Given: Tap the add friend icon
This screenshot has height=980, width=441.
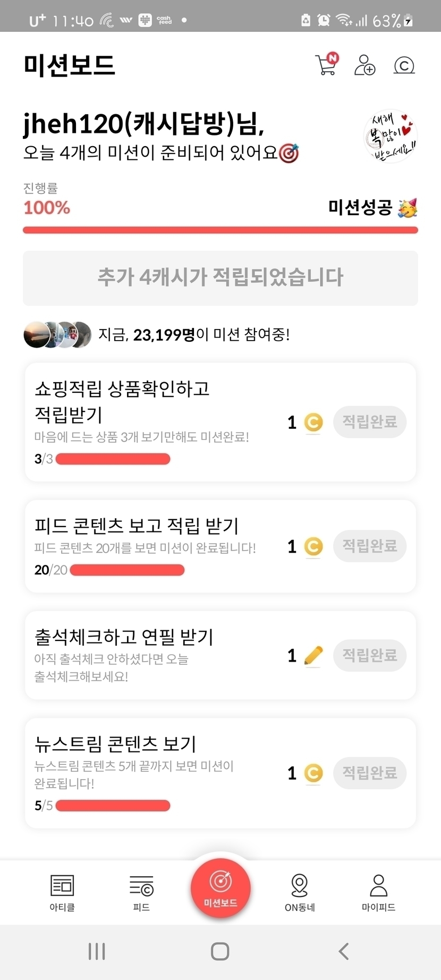Looking at the screenshot, I should [x=364, y=65].
